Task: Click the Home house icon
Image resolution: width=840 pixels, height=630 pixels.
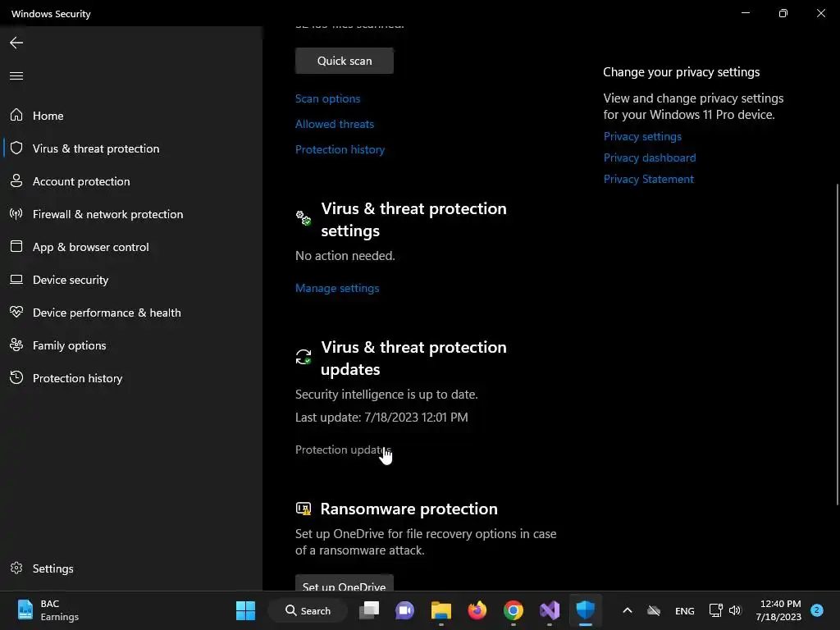Action: [x=16, y=115]
